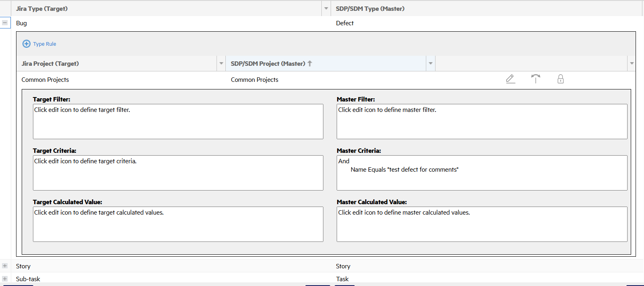The width and height of the screenshot is (644, 286).
Task: Click inside the Target Filter box
Action: [x=178, y=122]
